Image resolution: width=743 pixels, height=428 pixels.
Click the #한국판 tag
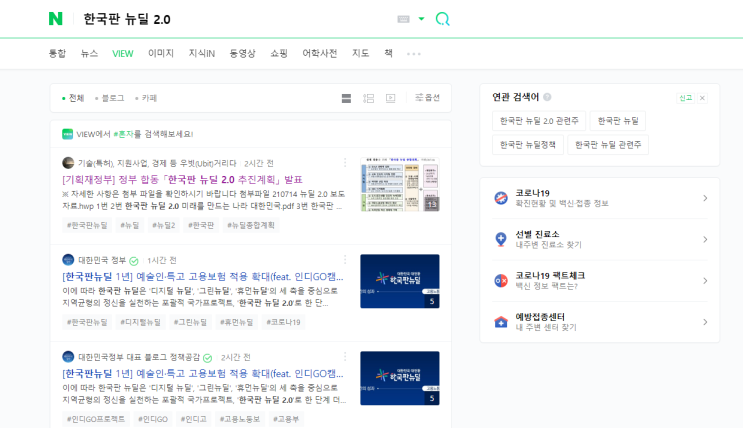201,225
